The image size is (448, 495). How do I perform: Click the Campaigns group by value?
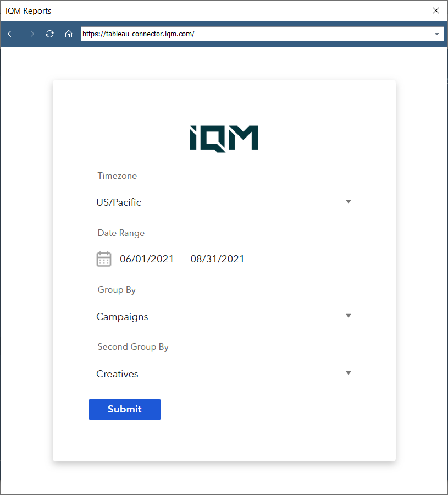coord(122,317)
